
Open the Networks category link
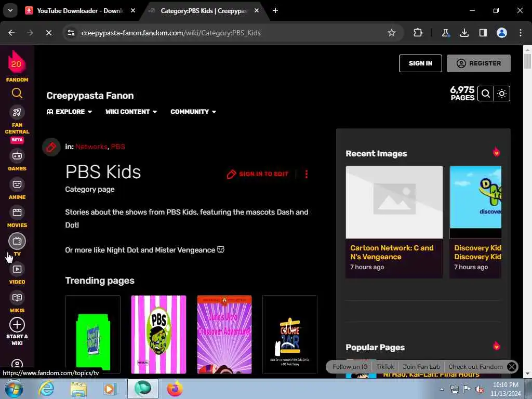91,147
